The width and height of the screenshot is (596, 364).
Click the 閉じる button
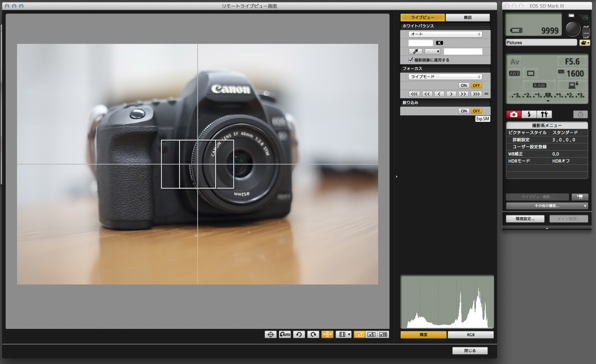coord(470,351)
